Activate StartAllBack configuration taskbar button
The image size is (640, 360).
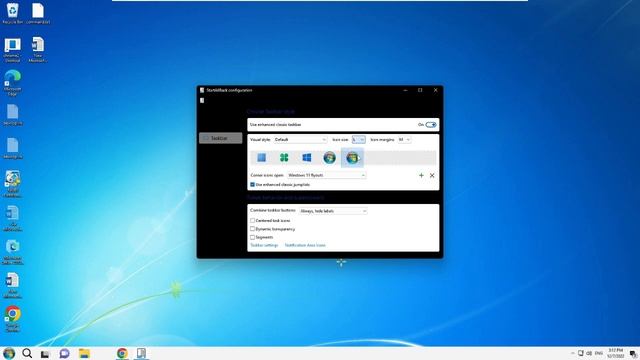point(141,353)
